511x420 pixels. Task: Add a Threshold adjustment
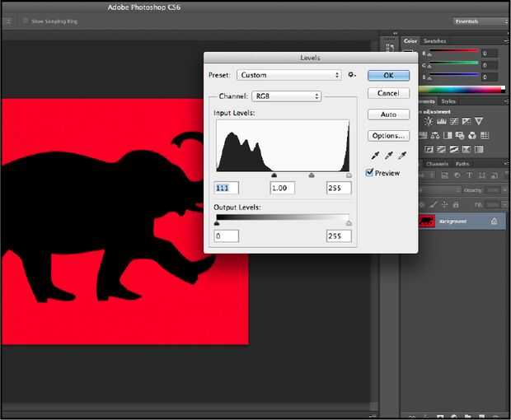pos(454,149)
